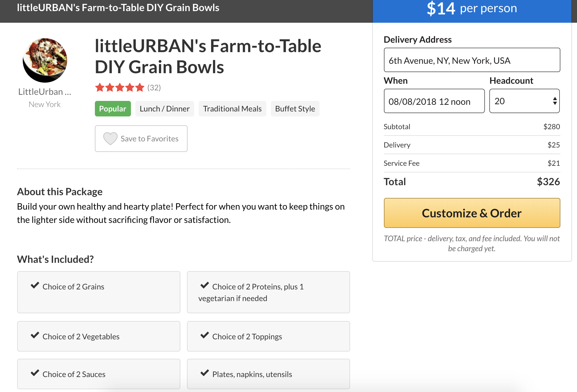This screenshot has width=577, height=392.
Task: Select the Buffet Style tag
Action: [295, 109]
